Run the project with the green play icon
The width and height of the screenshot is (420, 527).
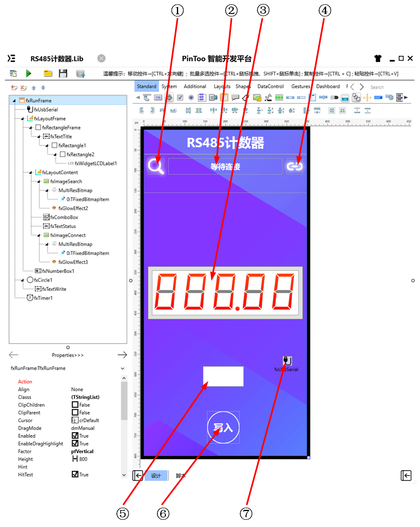[29, 74]
